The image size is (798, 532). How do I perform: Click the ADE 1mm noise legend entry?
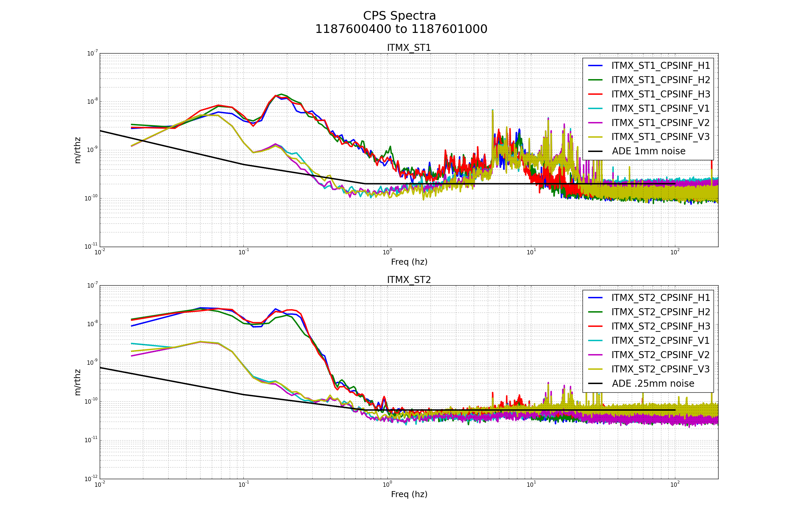point(648,151)
